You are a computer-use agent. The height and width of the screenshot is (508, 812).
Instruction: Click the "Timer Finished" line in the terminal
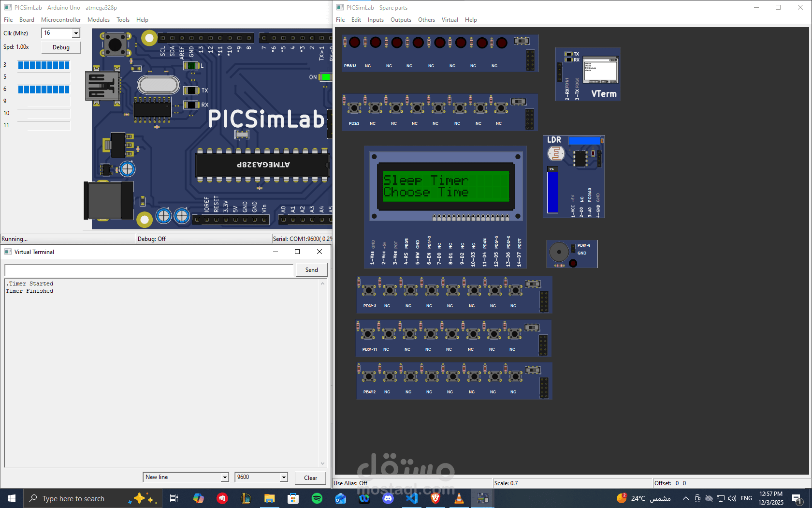(x=29, y=291)
